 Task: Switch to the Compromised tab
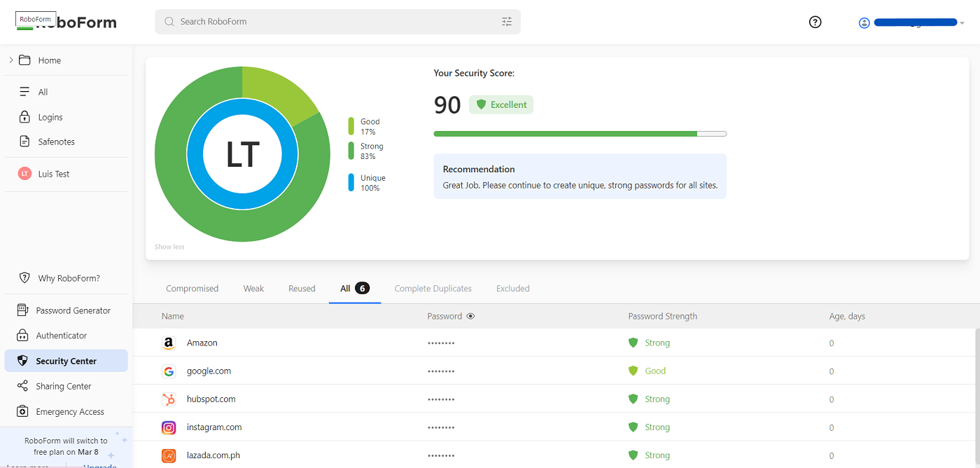(192, 289)
